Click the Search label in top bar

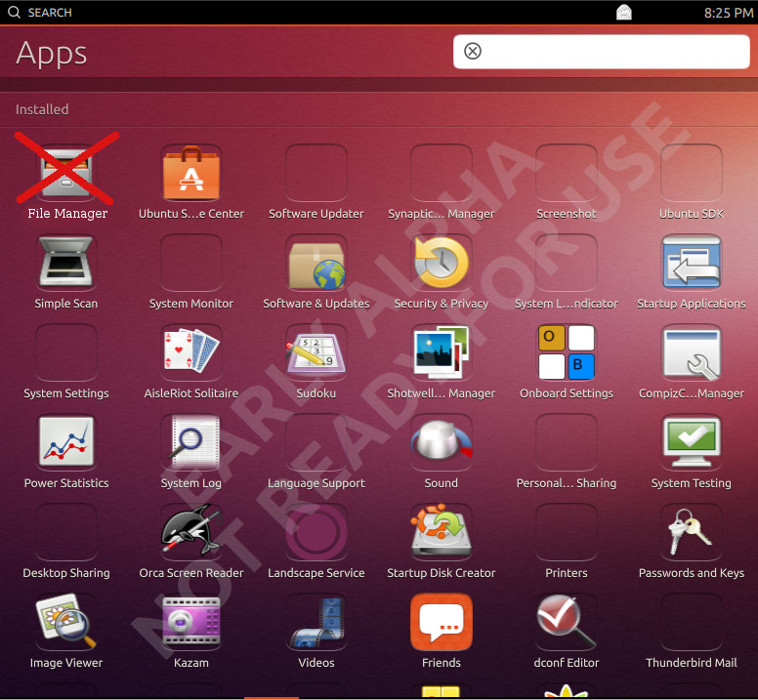click(x=50, y=13)
